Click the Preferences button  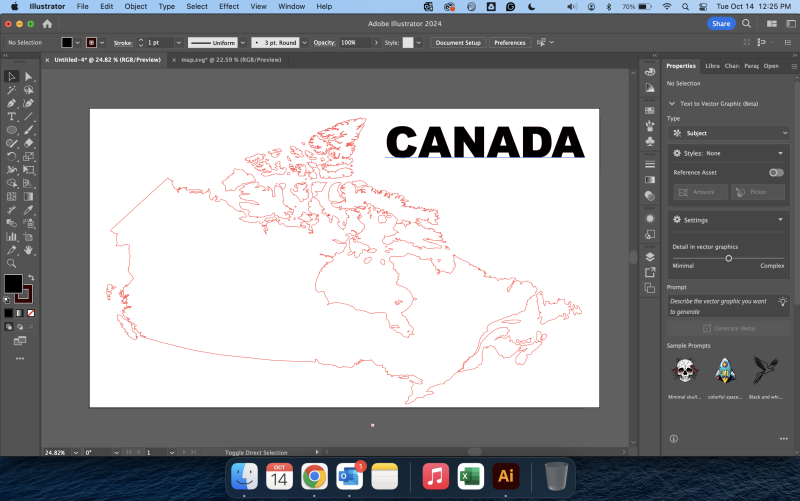coord(509,43)
